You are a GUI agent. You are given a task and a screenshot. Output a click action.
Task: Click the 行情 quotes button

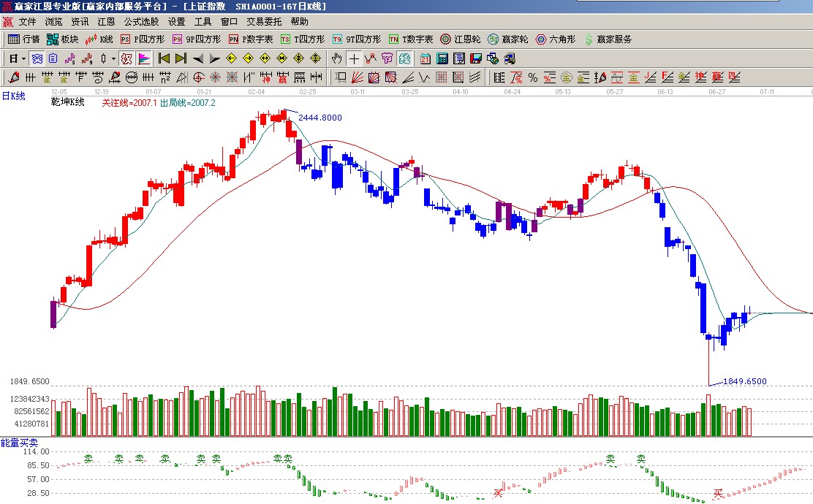click(24, 39)
